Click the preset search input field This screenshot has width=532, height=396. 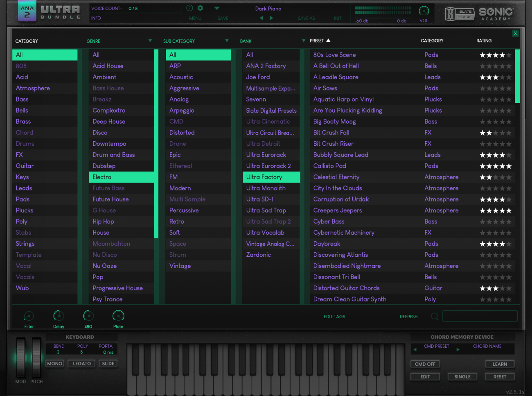(480, 316)
